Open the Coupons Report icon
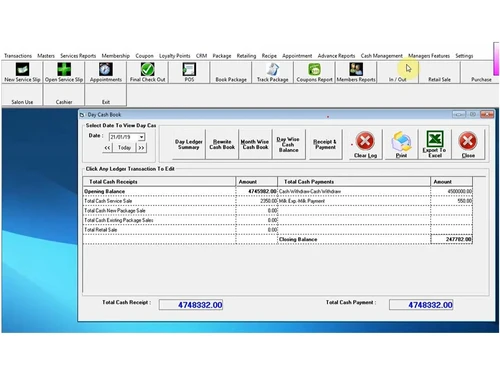 pyautogui.click(x=314, y=69)
